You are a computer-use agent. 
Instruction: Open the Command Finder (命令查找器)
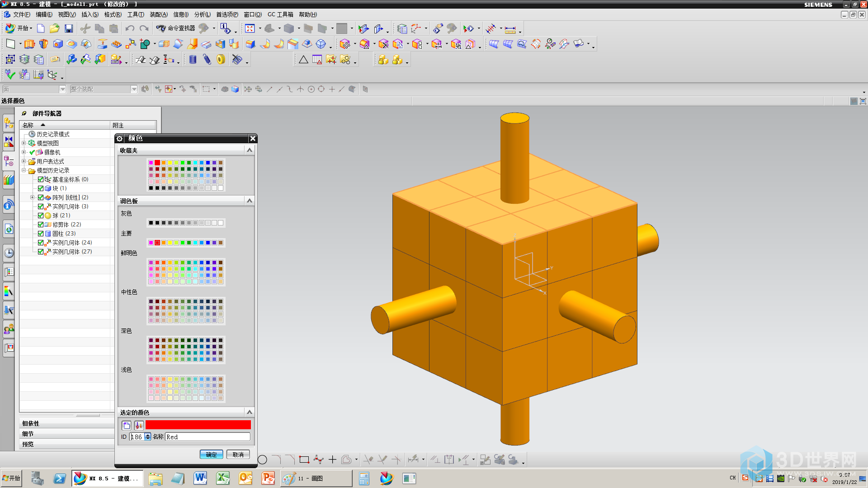pos(176,28)
